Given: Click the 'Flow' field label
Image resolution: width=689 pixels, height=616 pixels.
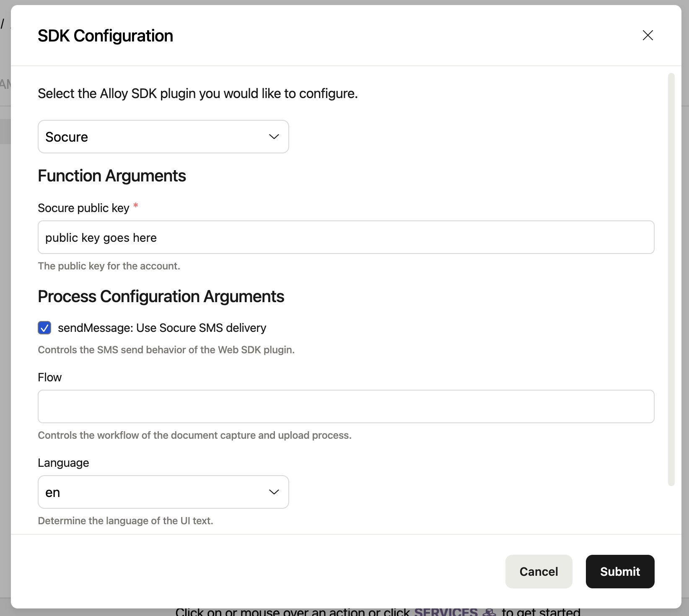Looking at the screenshot, I should (49, 377).
